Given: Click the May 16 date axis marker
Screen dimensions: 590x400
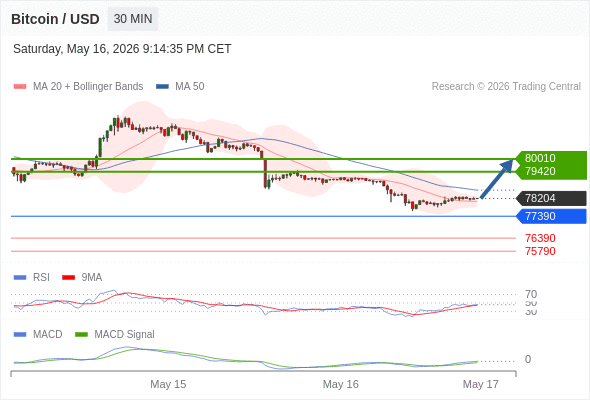Looking at the screenshot, I should 341,384.
